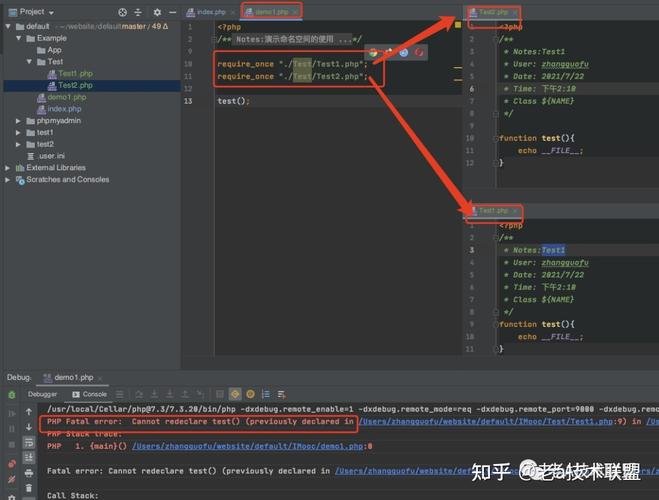Click the up arrow in console toolbar
Viewport: 659px width, 500px height.
click(29, 411)
